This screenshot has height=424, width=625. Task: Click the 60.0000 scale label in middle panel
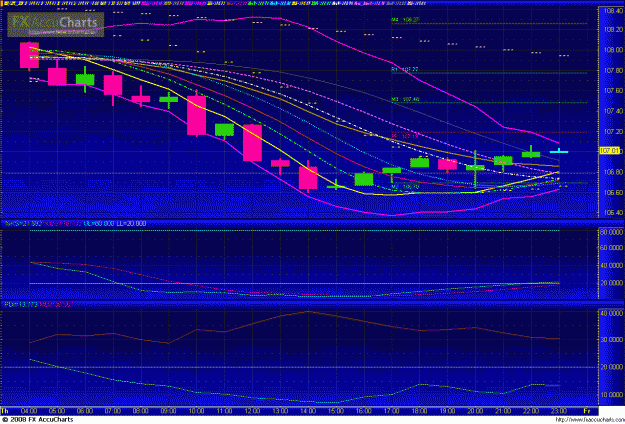click(x=611, y=248)
